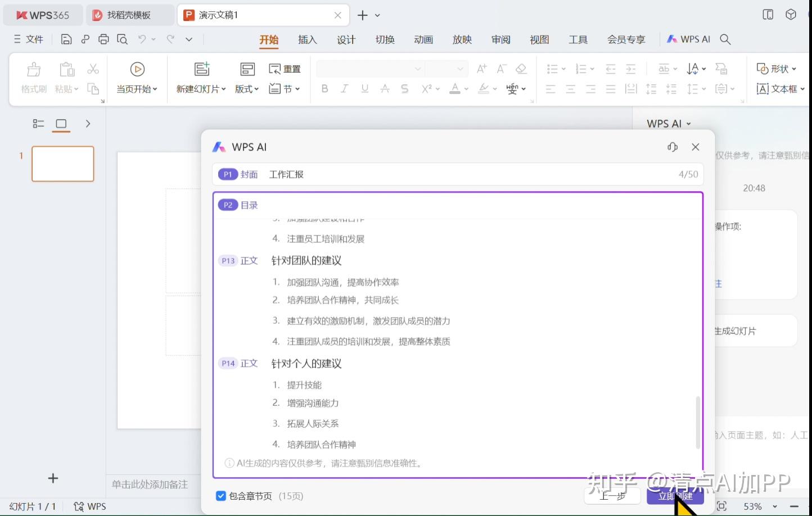Toggle bold formatting with the B icon
This screenshot has height=516, width=812.
[324, 88]
